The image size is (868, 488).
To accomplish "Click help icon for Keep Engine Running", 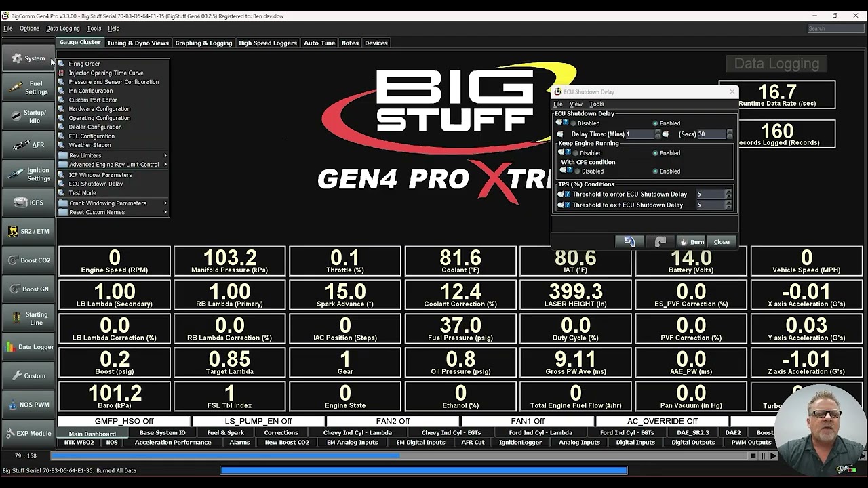I will [568, 152].
